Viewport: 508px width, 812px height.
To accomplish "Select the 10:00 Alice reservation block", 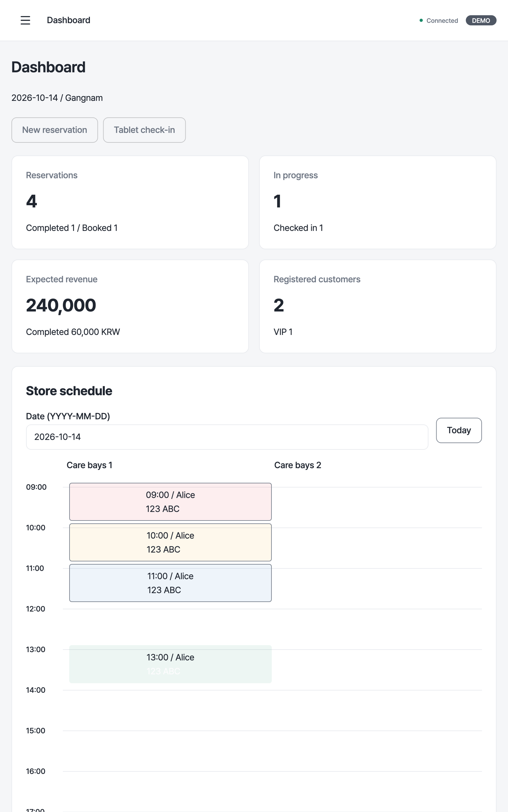I will point(170,542).
